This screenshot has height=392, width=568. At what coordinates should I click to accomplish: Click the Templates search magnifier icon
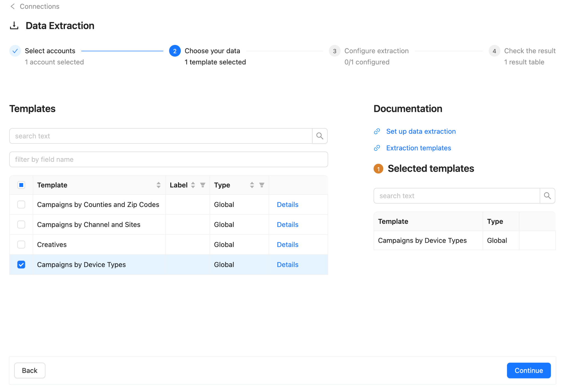tap(320, 136)
